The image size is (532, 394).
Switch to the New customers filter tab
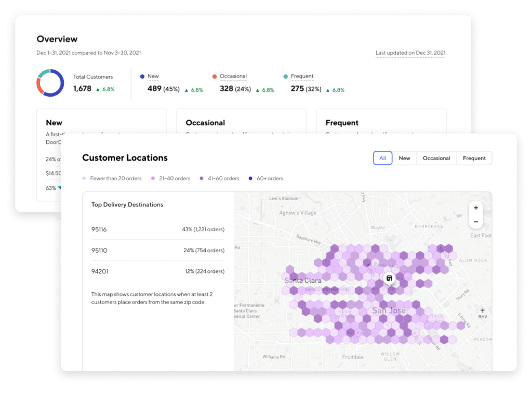(404, 158)
